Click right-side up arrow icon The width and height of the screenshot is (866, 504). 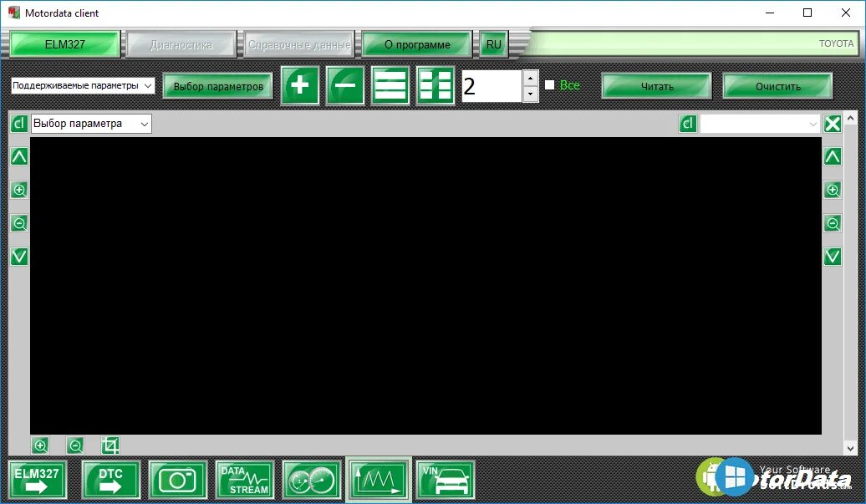[x=833, y=157]
